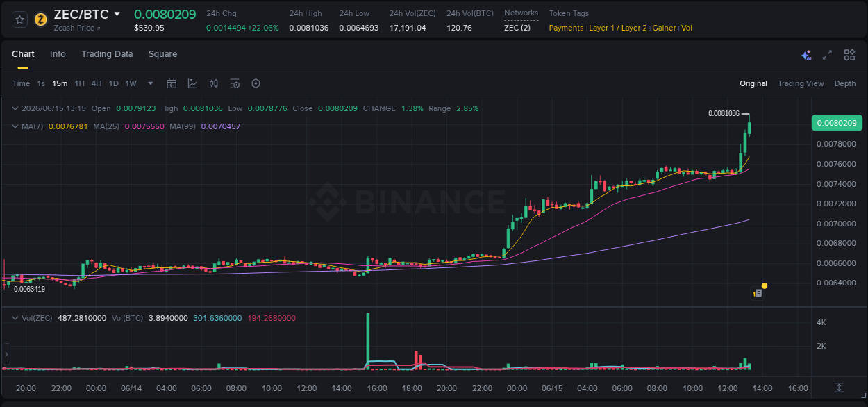The width and height of the screenshot is (868, 407).
Task: Switch chart view to Trading View
Action: 801,83
